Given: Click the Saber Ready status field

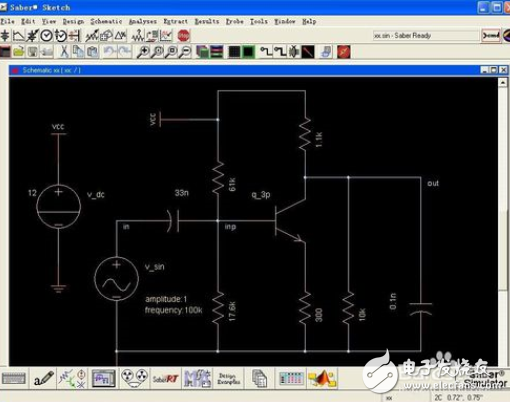Looking at the screenshot, I should pyautogui.click(x=425, y=35).
